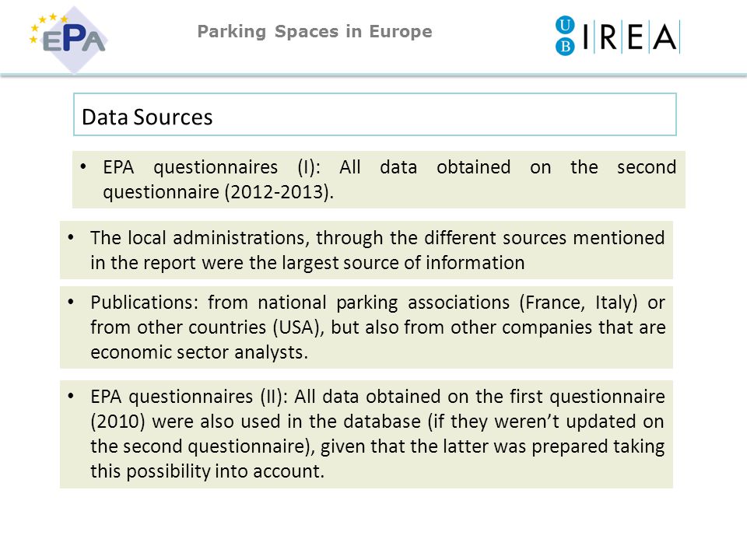Click the UB IREA logo
Screen dimensions: 747x560
pyautogui.click(x=618, y=37)
